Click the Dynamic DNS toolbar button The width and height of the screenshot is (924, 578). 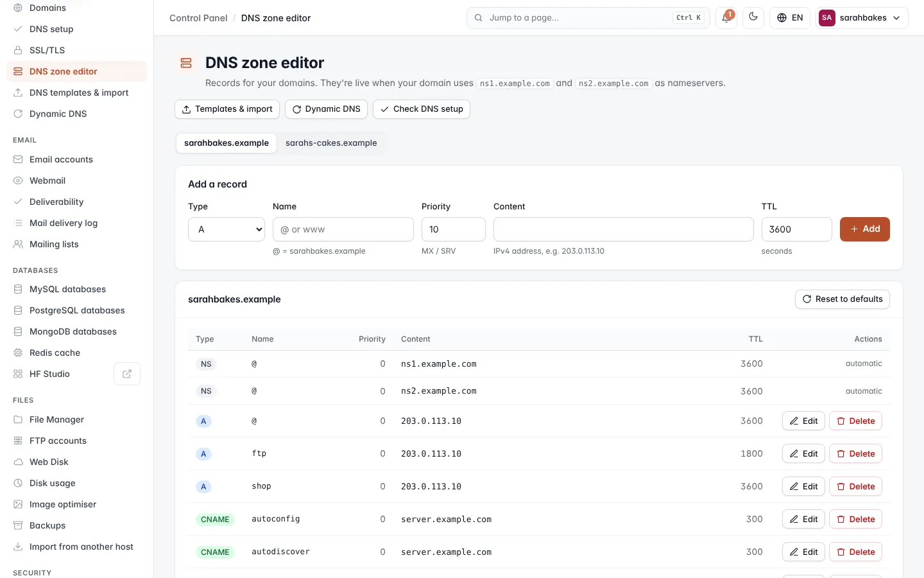pos(326,109)
